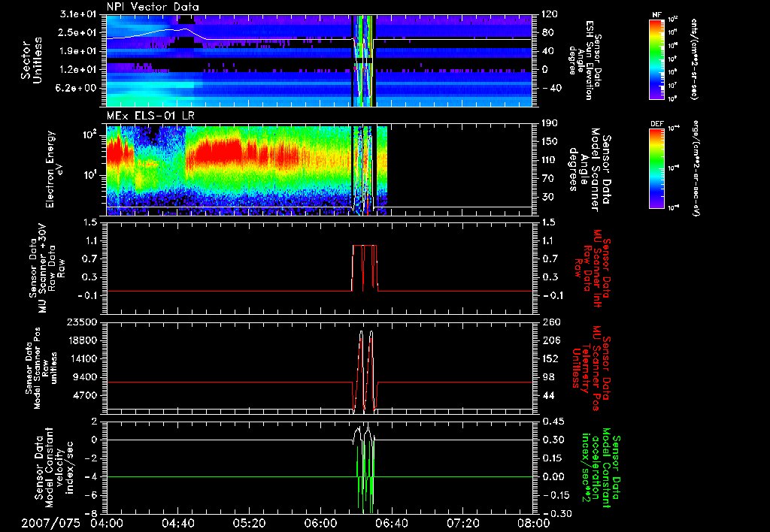Click the "ESH Sun Elevation Angle" axis title
Viewport: 770px width, 532px height.
point(585,60)
